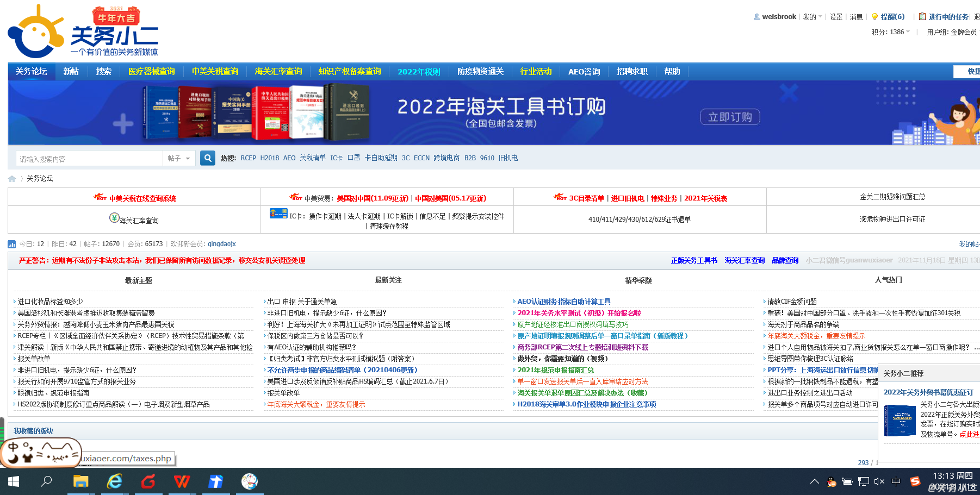Click the 跨境电商 hot search link
This screenshot has width=980, height=495.
(446, 158)
